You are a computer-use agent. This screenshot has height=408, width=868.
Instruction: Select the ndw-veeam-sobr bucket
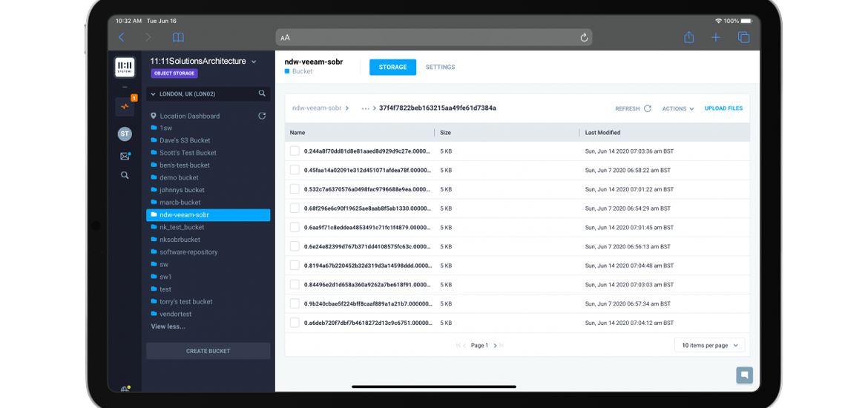(208, 215)
